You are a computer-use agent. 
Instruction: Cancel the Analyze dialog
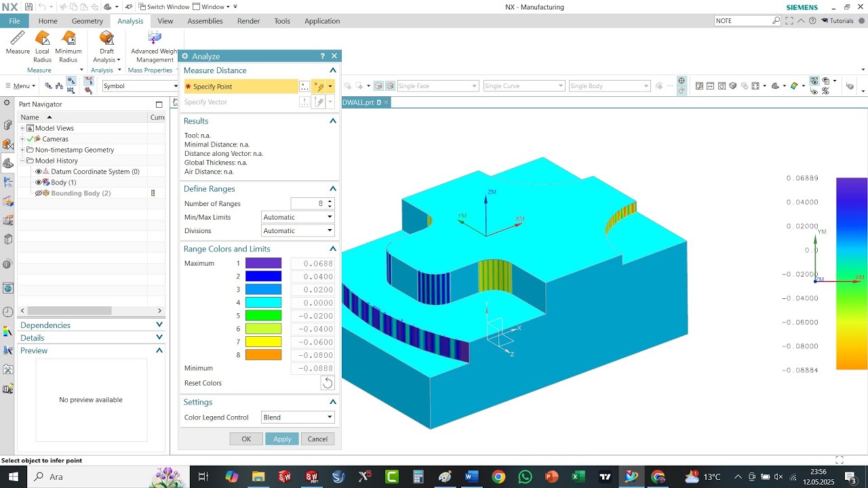tap(317, 439)
